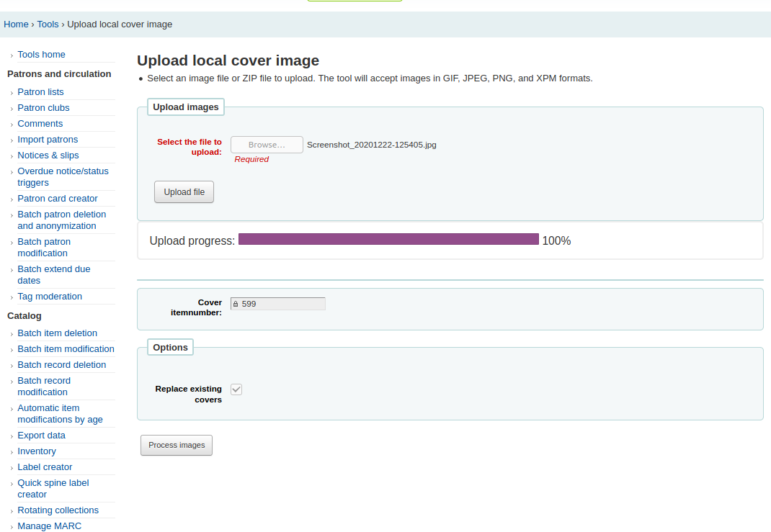
Task: Open Tools breadcrumb link
Action: pyautogui.click(x=48, y=24)
